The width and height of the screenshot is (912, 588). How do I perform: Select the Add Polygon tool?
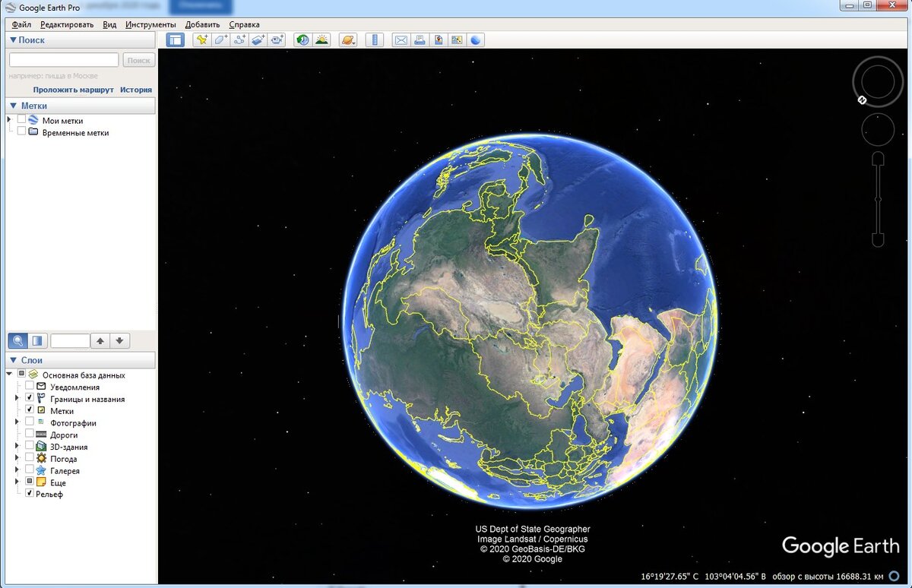pos(220,40)
